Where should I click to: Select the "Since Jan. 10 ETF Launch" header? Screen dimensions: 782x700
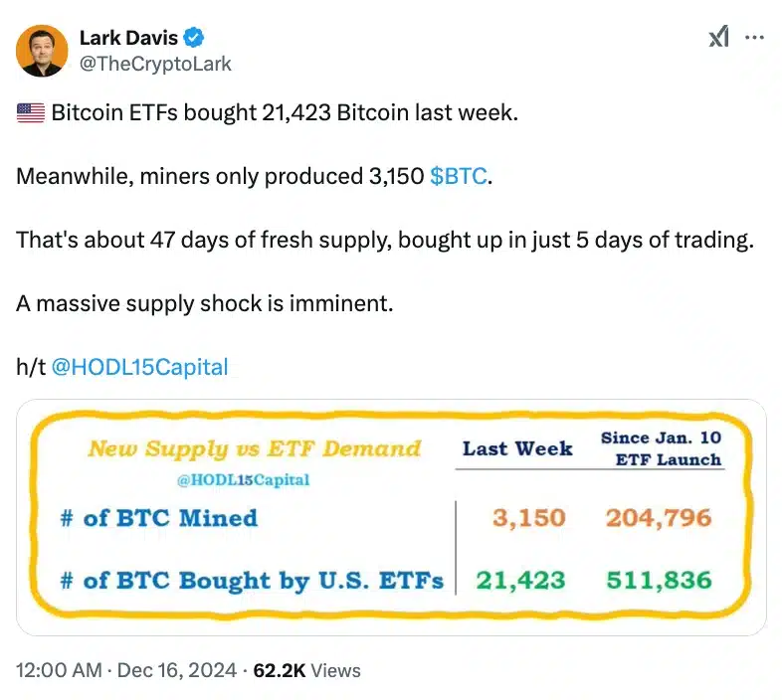click(x=661, y=448)
